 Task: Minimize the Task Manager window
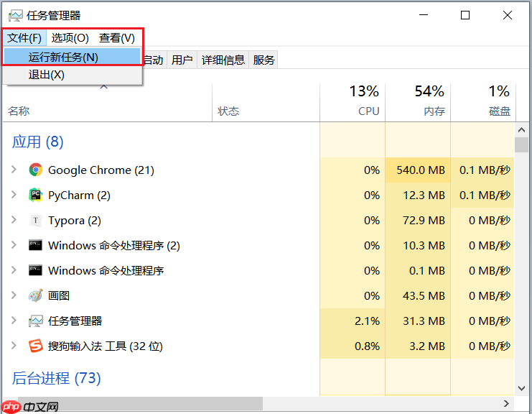coord(424,15)
